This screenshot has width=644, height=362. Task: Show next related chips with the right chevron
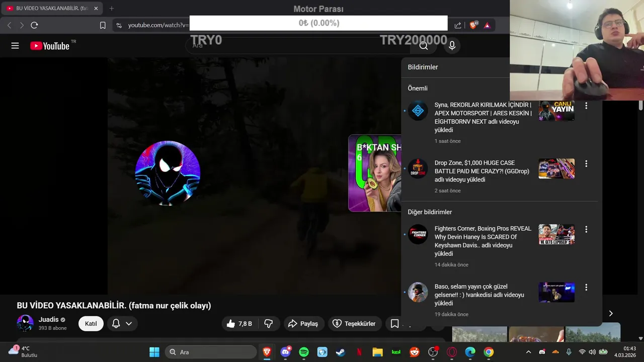pyautogui.click(x=611, y=314)
